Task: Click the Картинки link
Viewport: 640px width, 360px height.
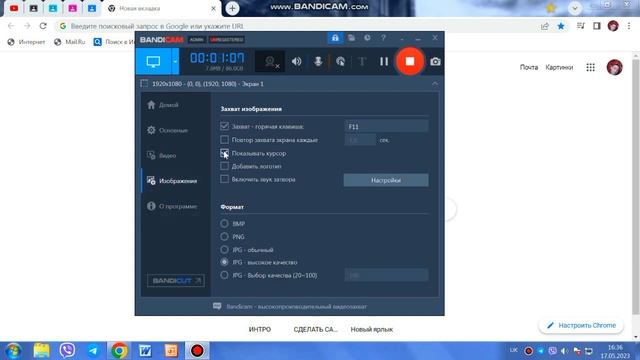Action: pos(559,67)
